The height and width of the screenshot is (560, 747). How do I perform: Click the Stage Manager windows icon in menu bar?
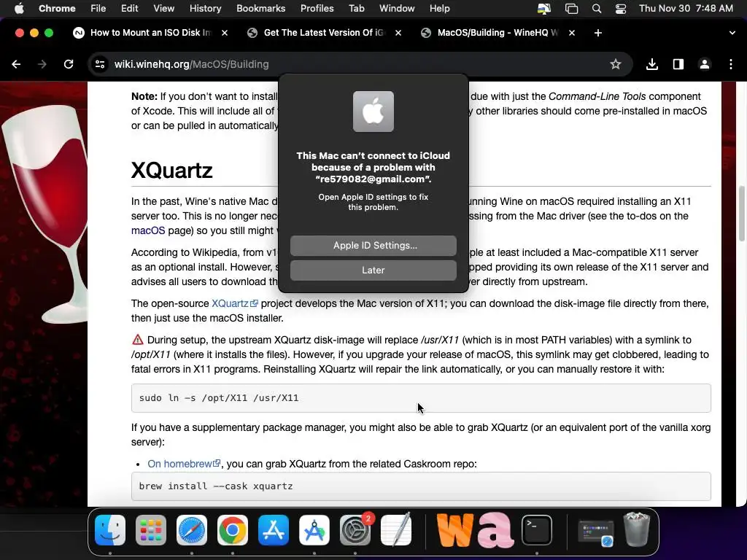tap(571, 9)
